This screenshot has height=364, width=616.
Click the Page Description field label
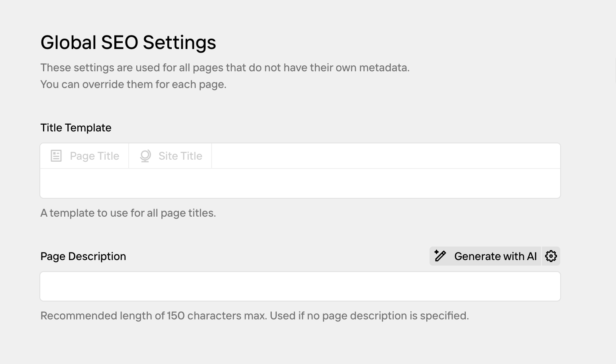pos(83,256)
